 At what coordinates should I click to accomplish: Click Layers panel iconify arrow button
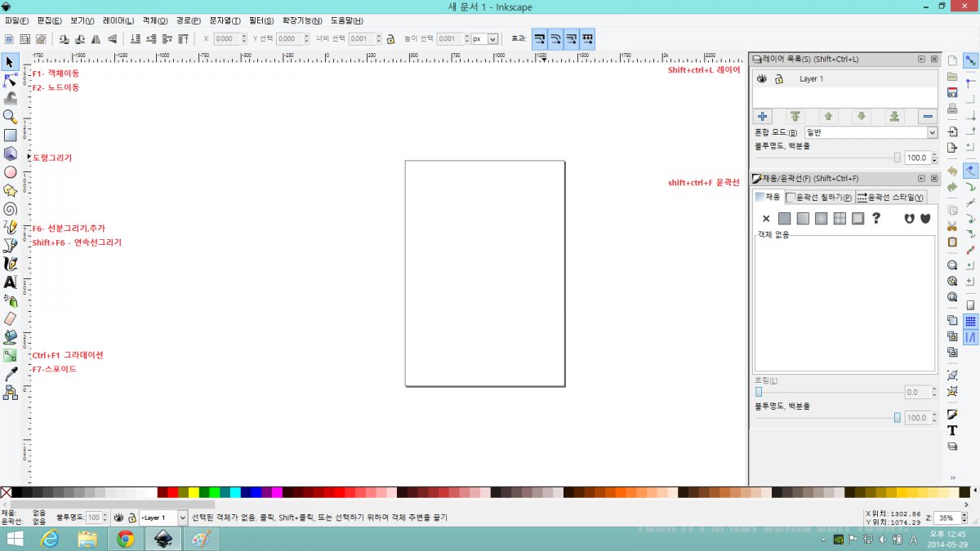pos(921,59)
